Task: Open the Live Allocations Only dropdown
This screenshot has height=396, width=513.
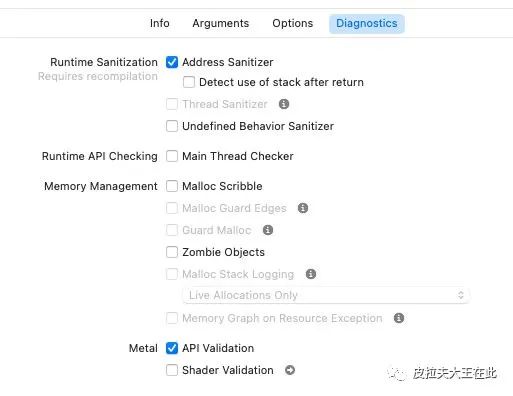Action: click(x=326, y=295)
